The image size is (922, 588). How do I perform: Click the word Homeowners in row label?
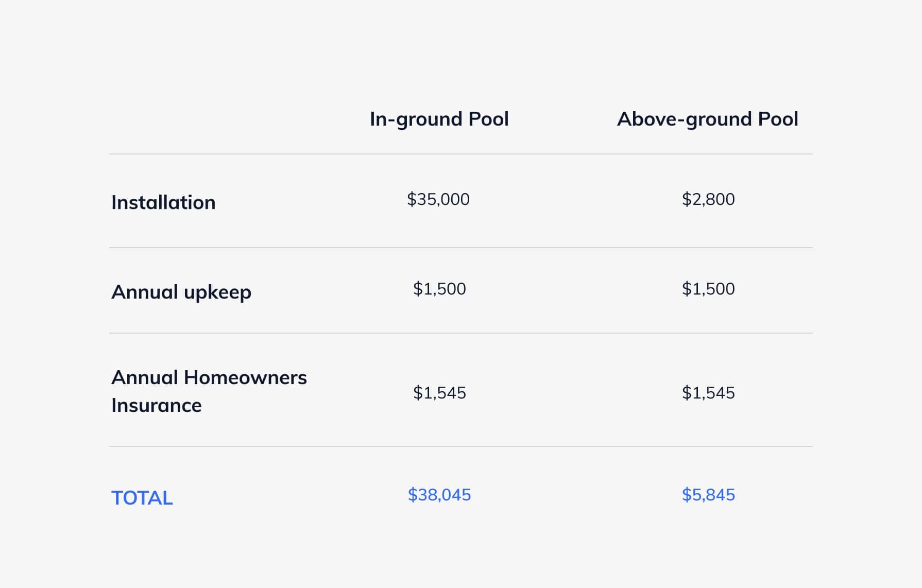(x=245, y=377)
